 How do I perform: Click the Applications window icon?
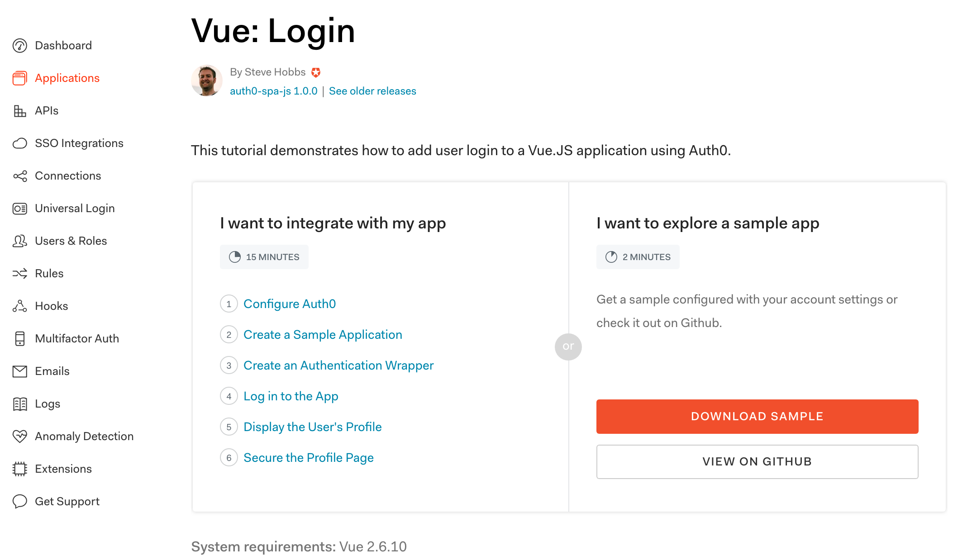coord(20,78)
